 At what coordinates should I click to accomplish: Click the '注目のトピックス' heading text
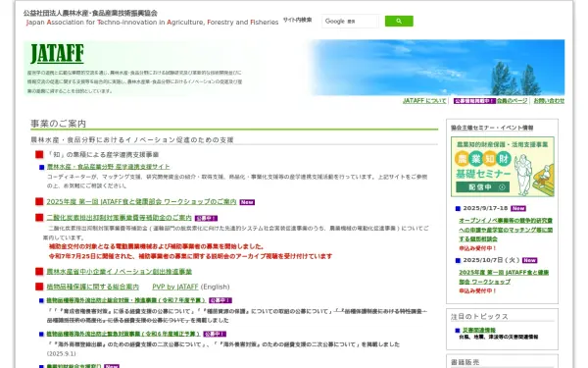[x=479, y=317]
